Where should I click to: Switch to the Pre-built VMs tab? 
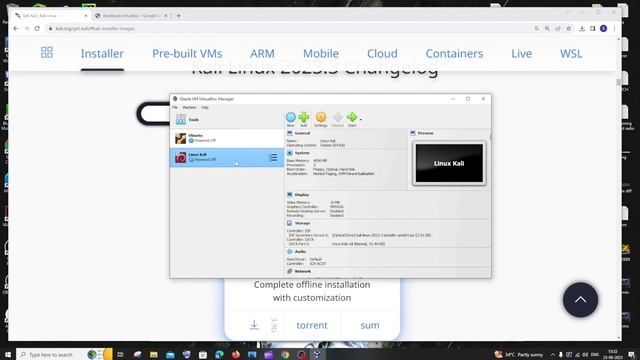[187, 53]
